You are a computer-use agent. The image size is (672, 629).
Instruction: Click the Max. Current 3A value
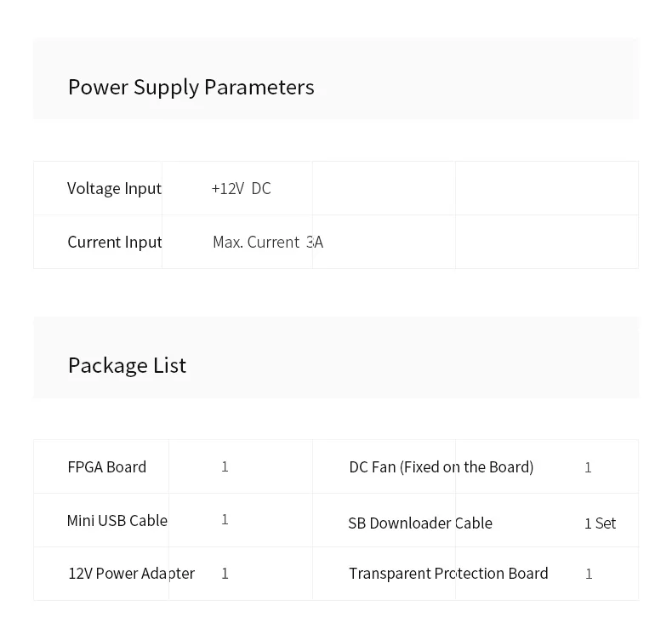tap(267, 242)
